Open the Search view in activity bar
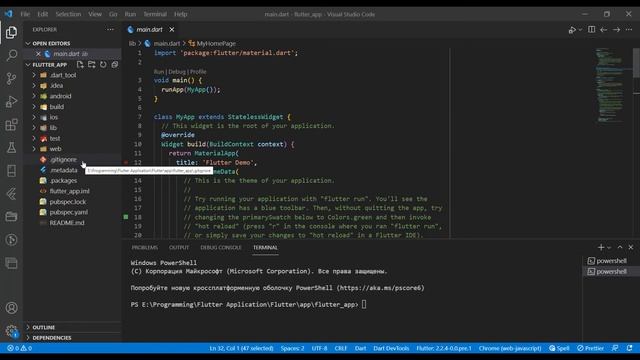The width and height of the screenshot is (640, 360). click(11, 55)
